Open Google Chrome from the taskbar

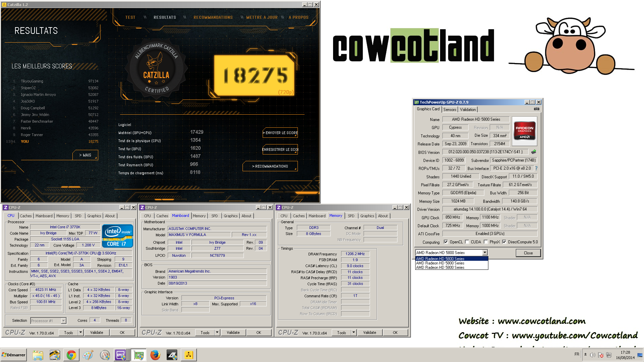pyautogui.click(x=71, y=355)
